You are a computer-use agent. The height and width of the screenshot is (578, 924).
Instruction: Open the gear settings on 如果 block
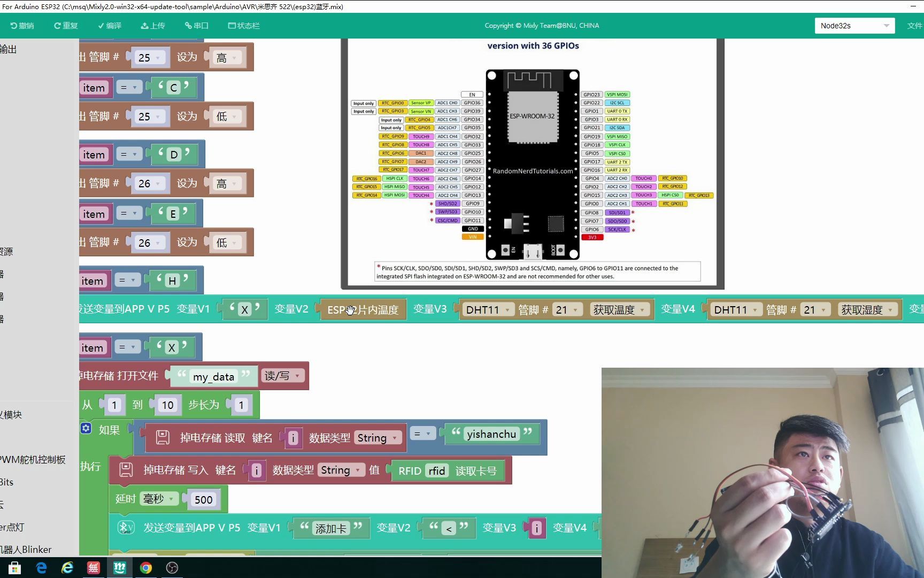click(86, 428)
